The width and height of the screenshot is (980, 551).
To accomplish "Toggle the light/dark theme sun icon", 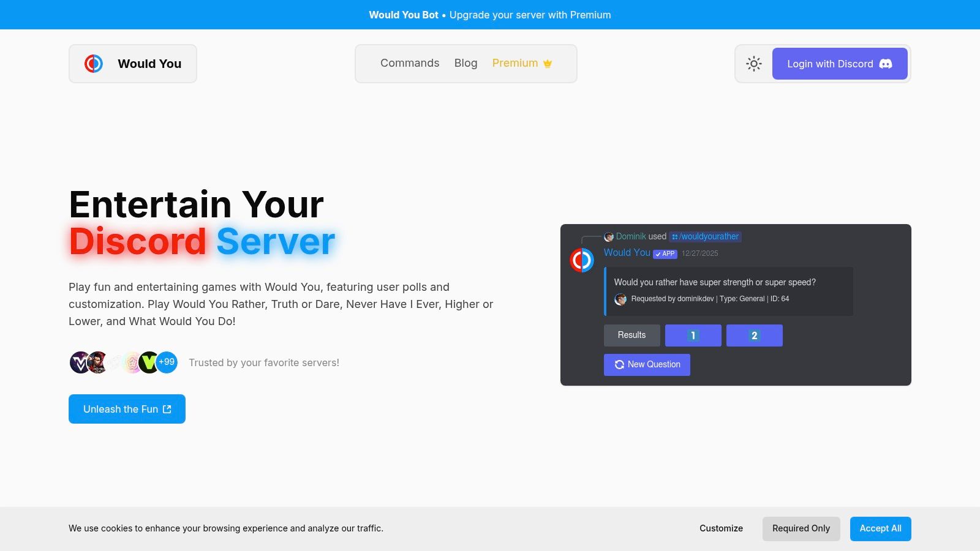I will pyautogui.click(x=754, y=64).
